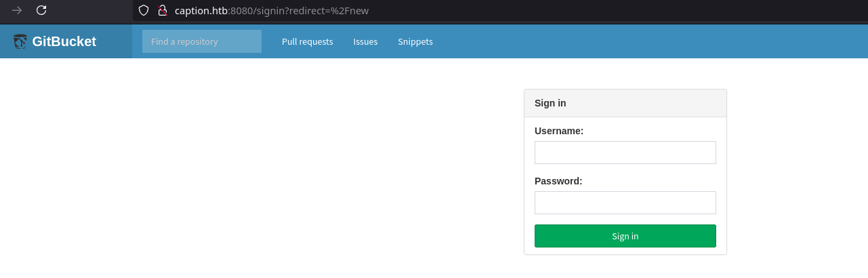Click the 8080 port in address bar
The height and width of the screenshot is (278, 868).
[x=239, y=11]
